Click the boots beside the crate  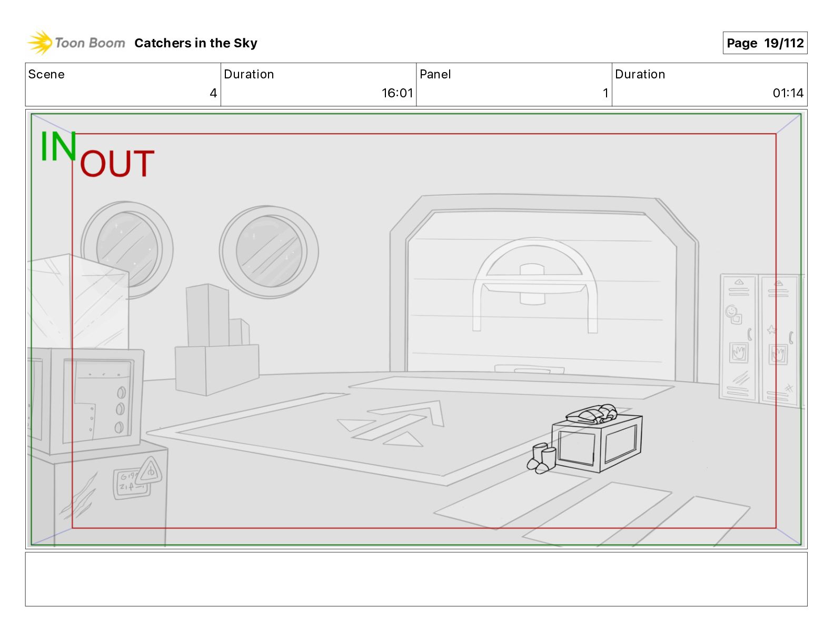click(541, 458)
